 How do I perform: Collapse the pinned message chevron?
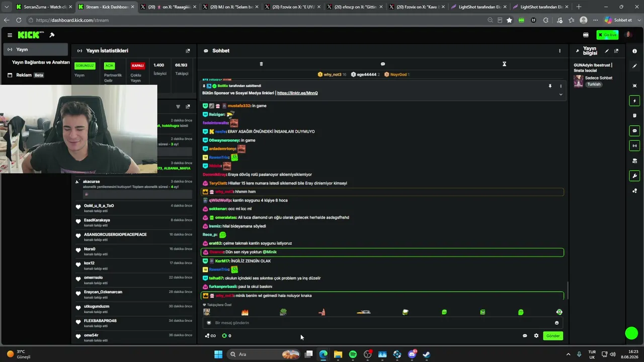click(560, 95)
